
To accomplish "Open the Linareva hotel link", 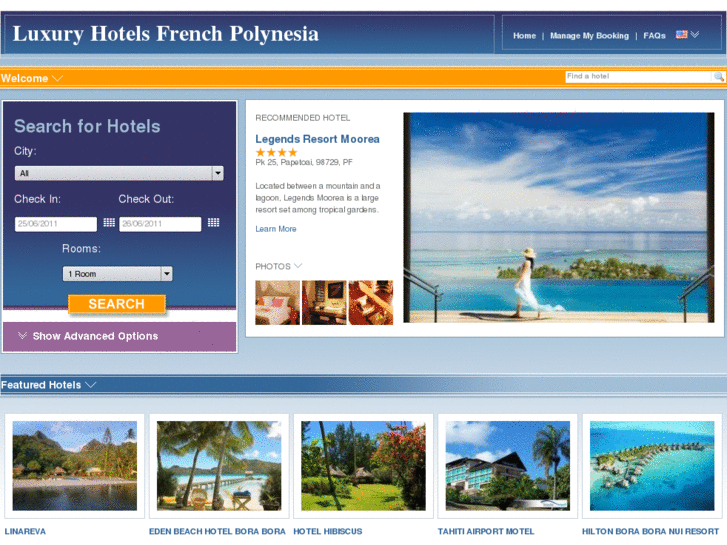I will point(25,531).
